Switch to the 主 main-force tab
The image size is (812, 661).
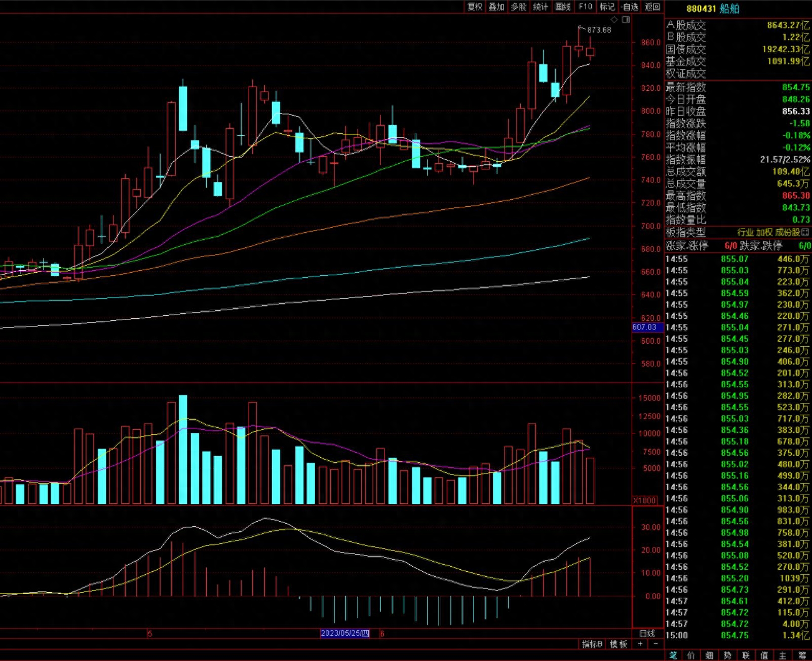point(782,655)
